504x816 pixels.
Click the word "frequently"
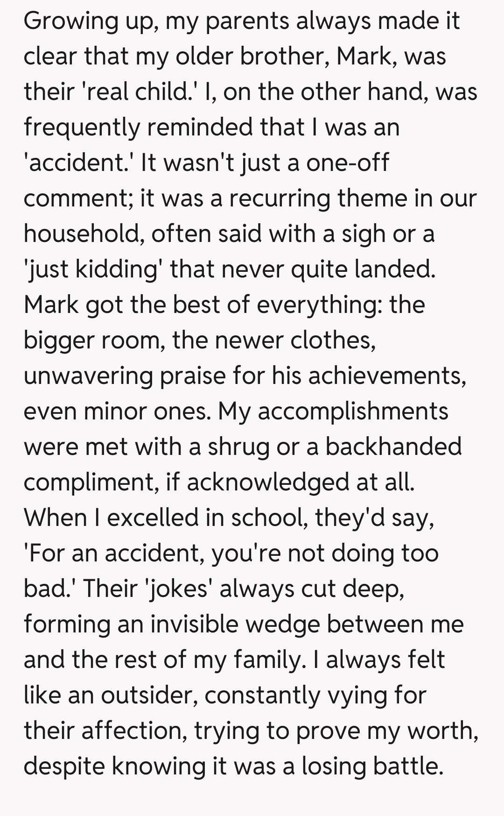coord(82,127)
